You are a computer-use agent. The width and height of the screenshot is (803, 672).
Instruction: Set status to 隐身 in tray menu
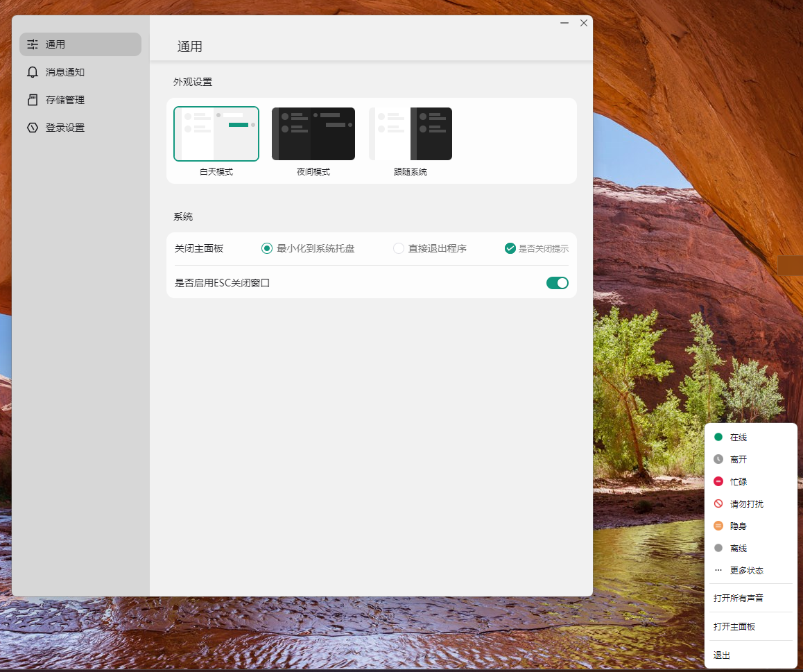tap(751, 526)
